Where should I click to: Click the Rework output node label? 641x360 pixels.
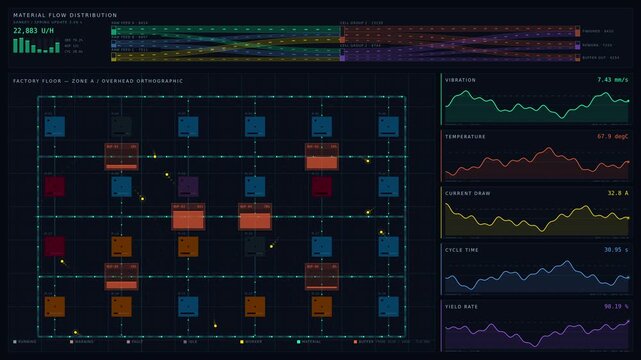point(597,45)
